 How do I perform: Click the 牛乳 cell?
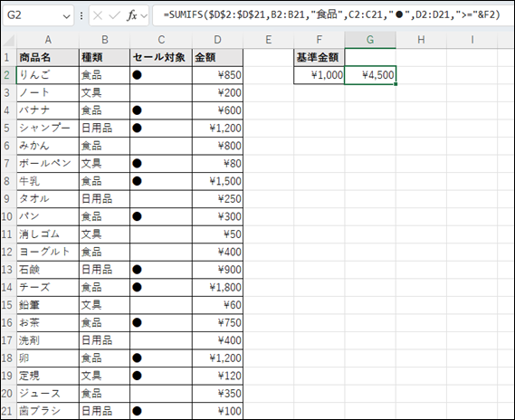pos(48,181)
